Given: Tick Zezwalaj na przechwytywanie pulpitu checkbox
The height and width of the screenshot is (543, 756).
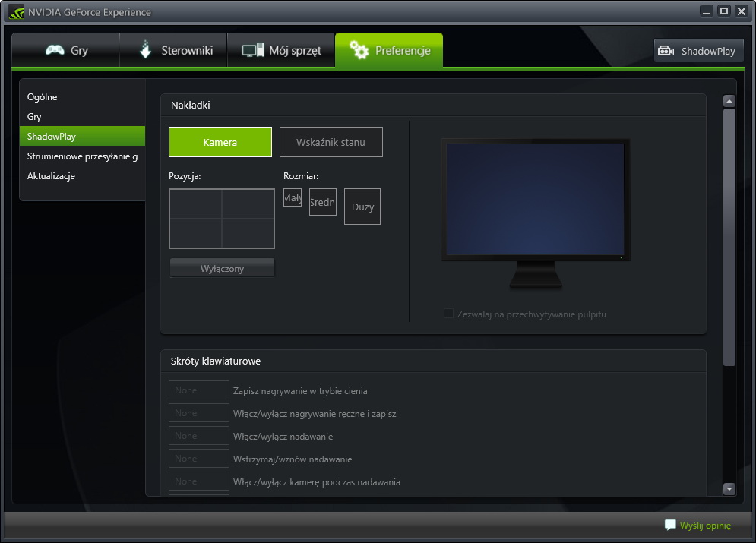Looking at the screenshot, I should click(x=448, y=314).
